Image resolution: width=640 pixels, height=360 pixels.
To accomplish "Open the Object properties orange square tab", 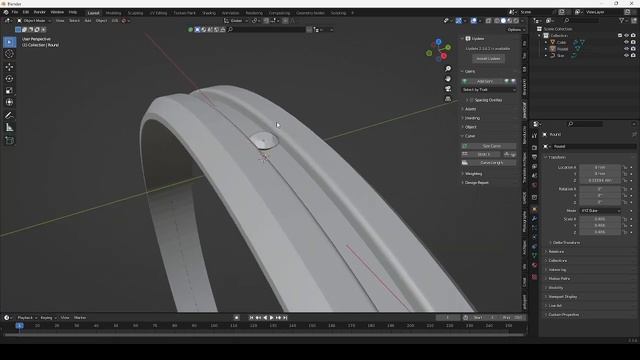I will click(534, 209).
